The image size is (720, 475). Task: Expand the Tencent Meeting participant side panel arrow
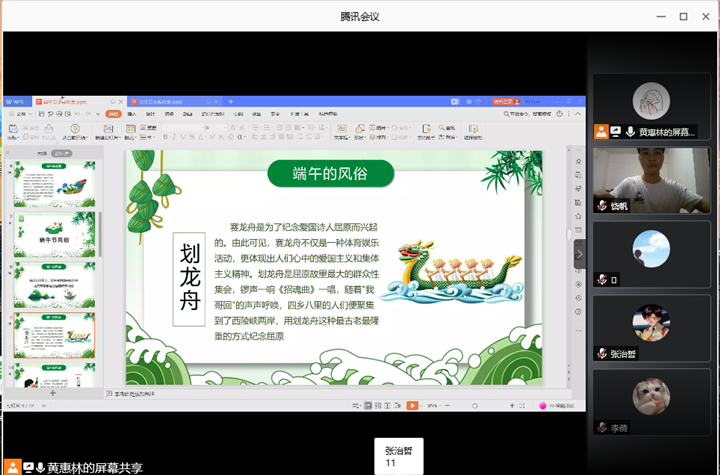[x=579, y=254]
